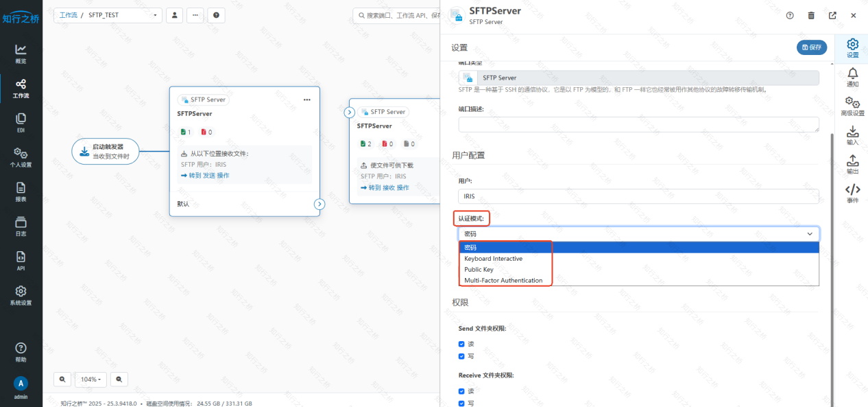This screenshot has height=407, width=868.
Task: Follow the 转到 发送 操作 link
Action: click(205, 176)
